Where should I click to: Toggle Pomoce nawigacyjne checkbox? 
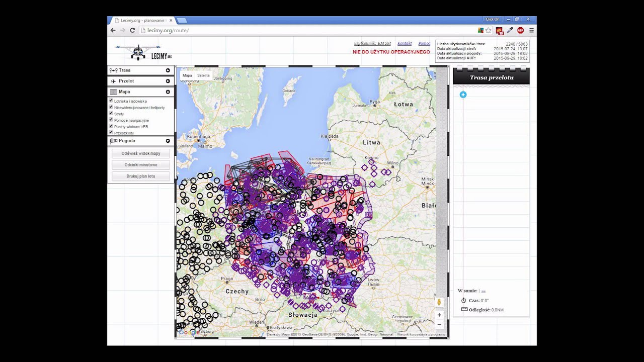pyautogui.click(x=111, y=120)
